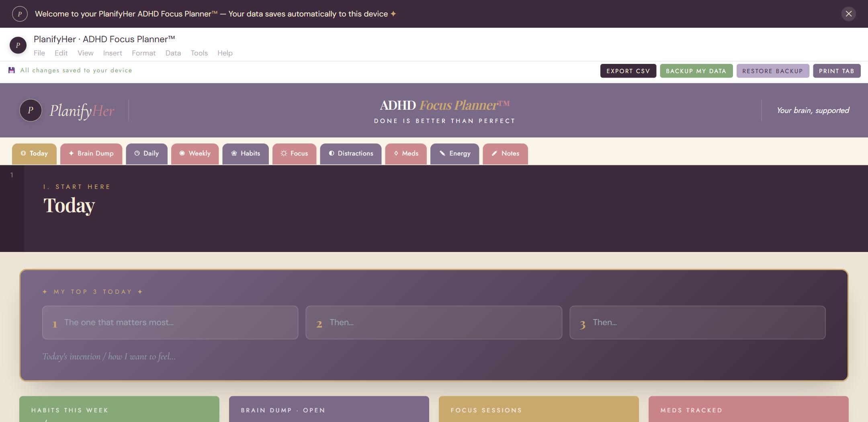Image resolution: width=868 pixels, height=422 pixels.
Task: Switch to the Notes tab
Action: 505,154
